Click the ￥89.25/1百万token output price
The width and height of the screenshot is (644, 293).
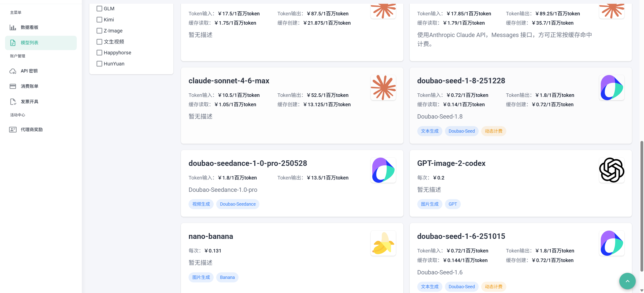click(557, 14)
